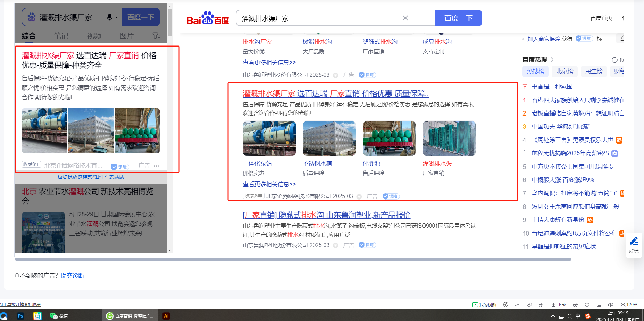
Task: Open the 不锈钢水箱 thumbnail in desktop ad
Action: click(329, 138)
